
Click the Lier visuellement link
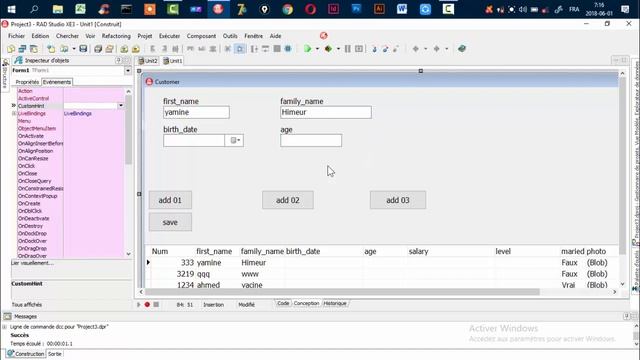pyautogui.click(x=32, y=263)
